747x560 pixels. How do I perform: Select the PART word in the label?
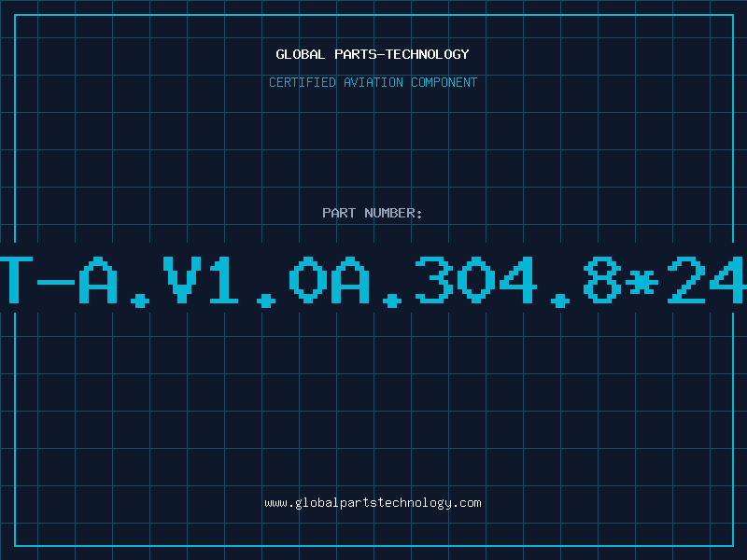339,213
